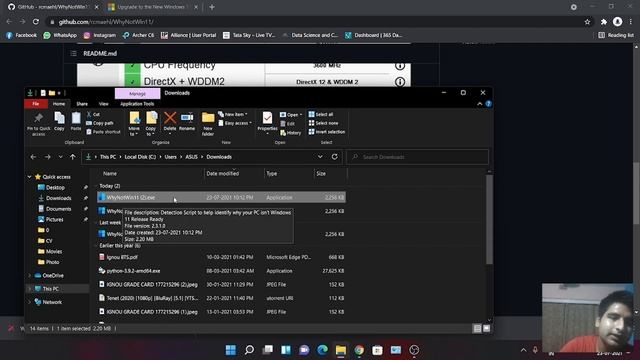
Task: Collapse the ribbon with chevron
Action: [480, 104]
